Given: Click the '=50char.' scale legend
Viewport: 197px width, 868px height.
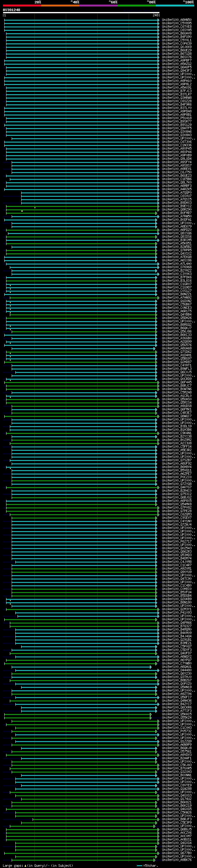Looking at the screenshot, I should [150, 865].
